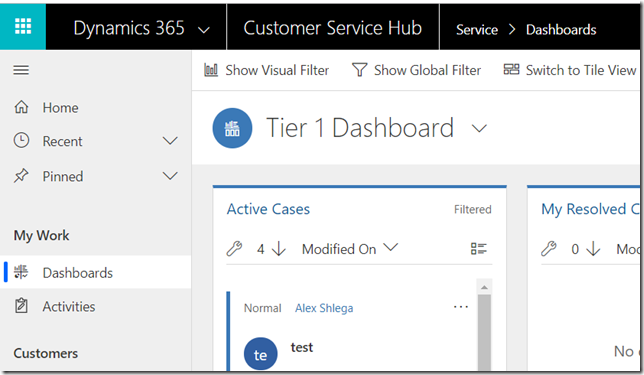Click the Recent clock icon

[21, 140]
